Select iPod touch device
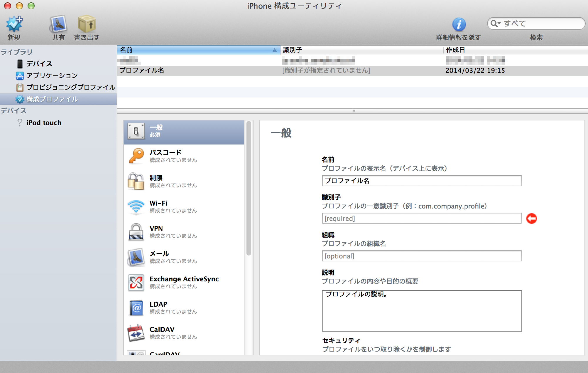This screenshot has height=373, width=588. point(44,123)
